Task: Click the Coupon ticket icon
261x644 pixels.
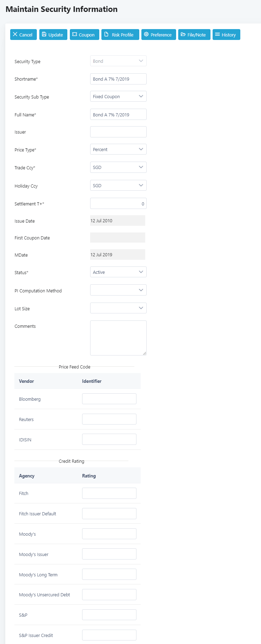Action: coord(75,34)
